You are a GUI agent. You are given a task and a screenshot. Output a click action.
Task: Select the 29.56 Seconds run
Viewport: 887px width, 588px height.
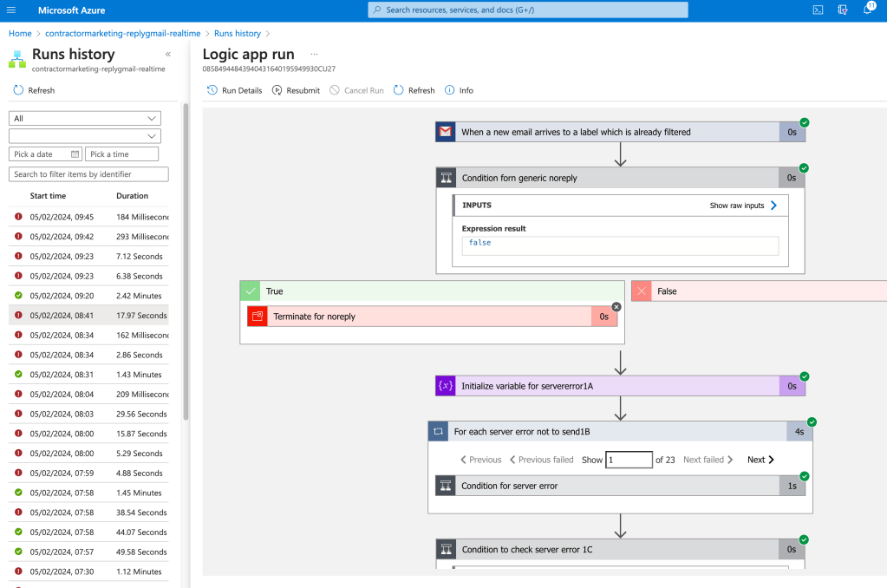pos(88,414)
